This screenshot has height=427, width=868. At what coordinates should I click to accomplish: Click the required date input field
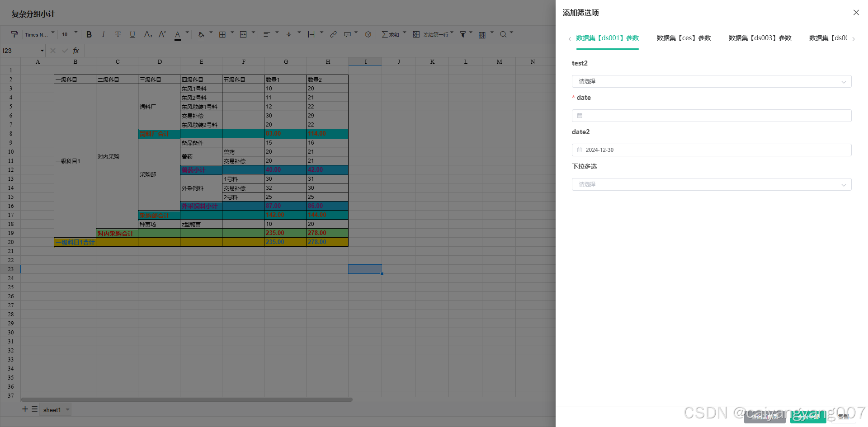pos(712,116)
